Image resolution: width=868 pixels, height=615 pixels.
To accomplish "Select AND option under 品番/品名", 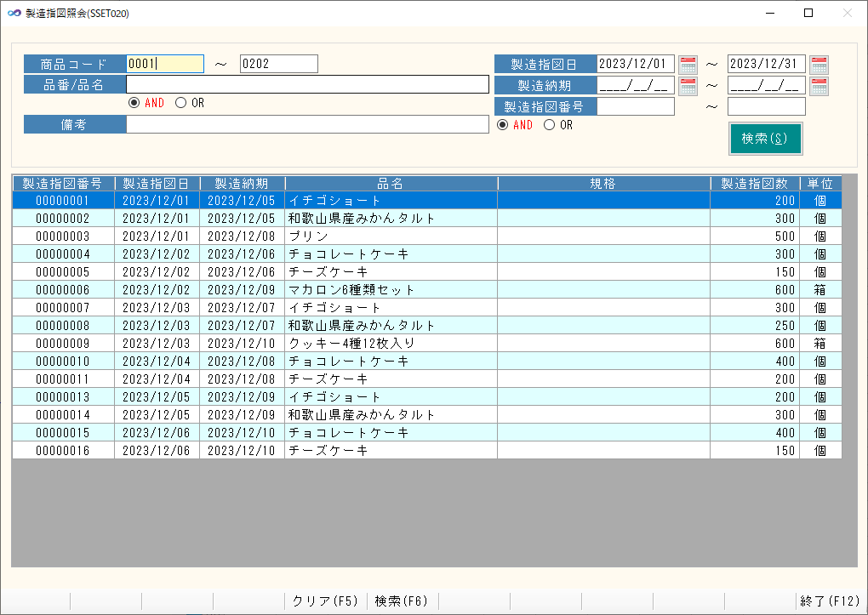I will pos(134,103).
